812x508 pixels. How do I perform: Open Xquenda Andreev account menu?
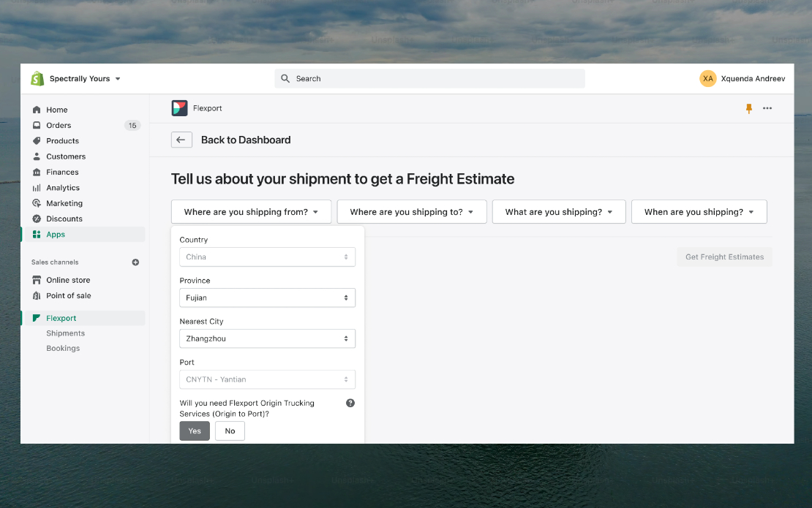pyautogui.click(x=753, y=79)
